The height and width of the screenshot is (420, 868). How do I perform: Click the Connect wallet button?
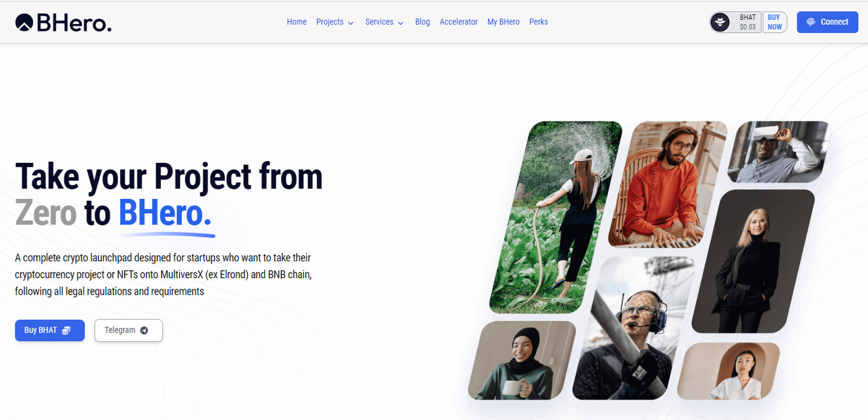click(827, 22)
